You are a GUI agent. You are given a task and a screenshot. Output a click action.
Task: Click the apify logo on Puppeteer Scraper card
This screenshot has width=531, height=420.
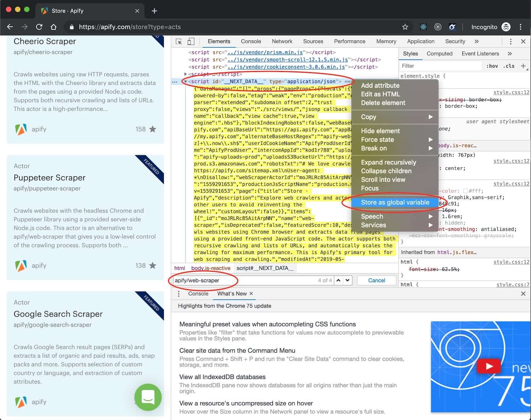pos(21,266)
